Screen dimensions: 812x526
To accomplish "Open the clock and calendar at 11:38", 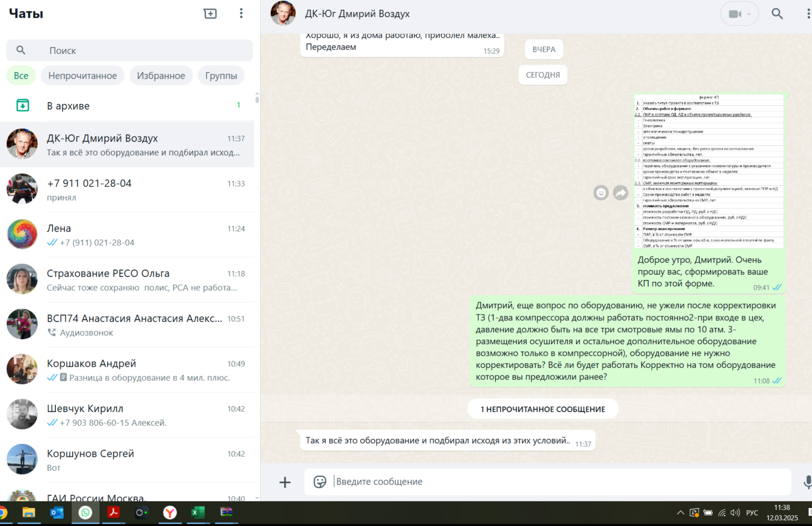I will coord(782,513).
